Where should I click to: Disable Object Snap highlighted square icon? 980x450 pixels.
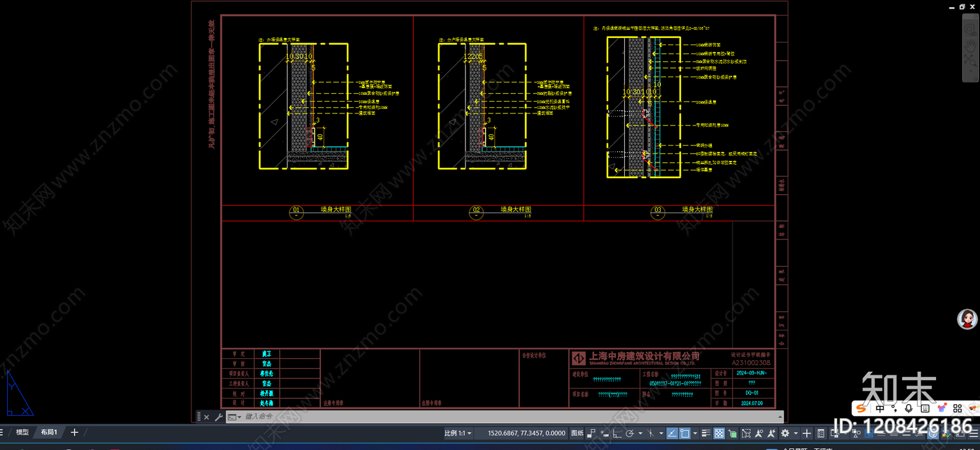click(x=685, y=433)
